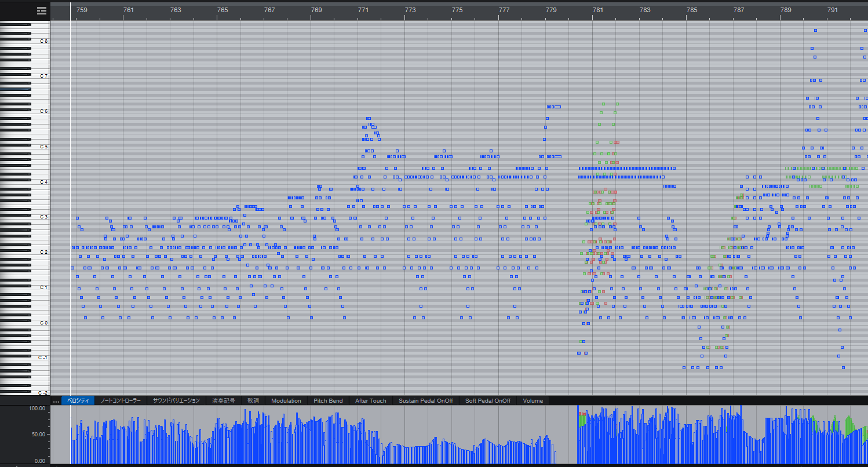Screen dimensions: 868x467
Task: Open the サウンドバリエーション lane
Action: pyautogui.click(x=176, y=400)
